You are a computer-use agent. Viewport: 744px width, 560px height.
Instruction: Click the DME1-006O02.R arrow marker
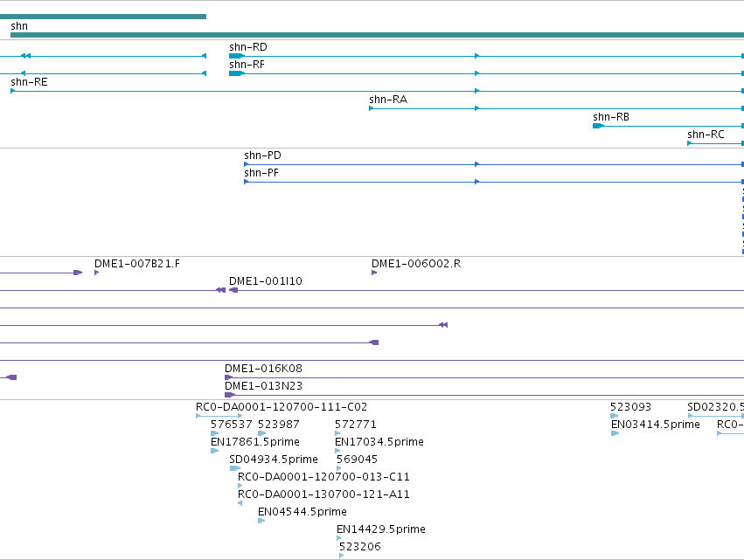(374, 273)
